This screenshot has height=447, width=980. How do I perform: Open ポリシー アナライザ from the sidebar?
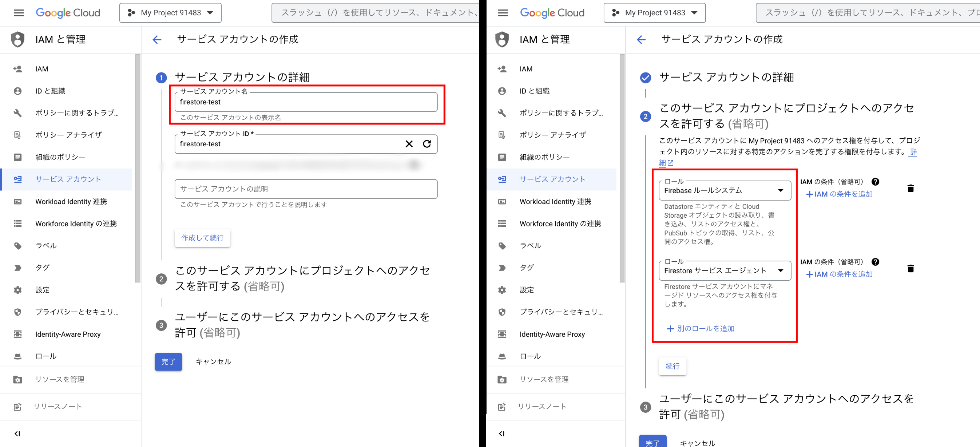68,135
